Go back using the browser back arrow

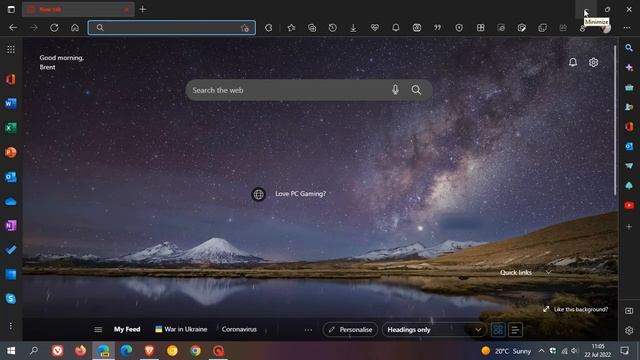[13, 28]
